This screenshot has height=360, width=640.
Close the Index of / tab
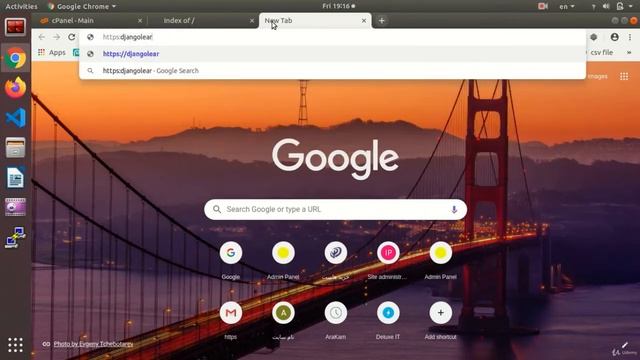(252, 20)
